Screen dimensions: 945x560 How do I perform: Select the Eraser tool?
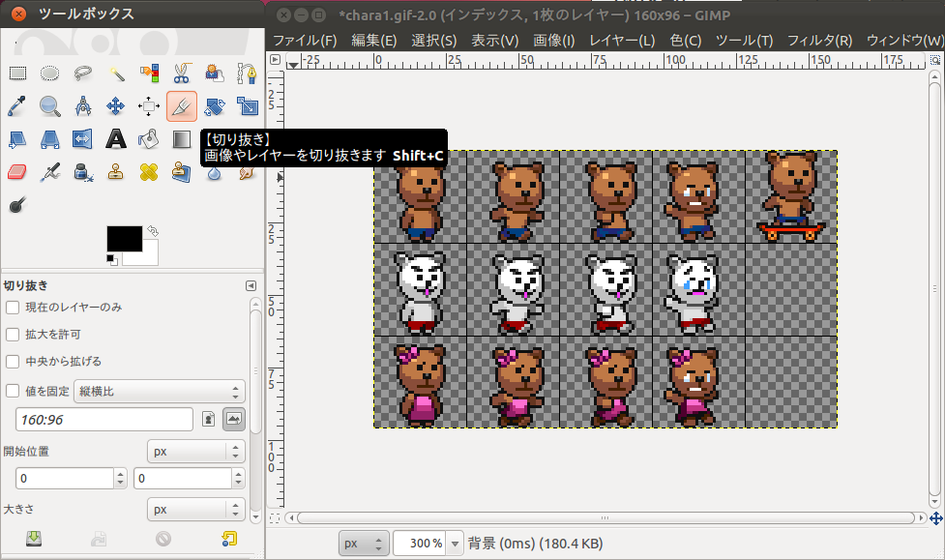(17, 172)
